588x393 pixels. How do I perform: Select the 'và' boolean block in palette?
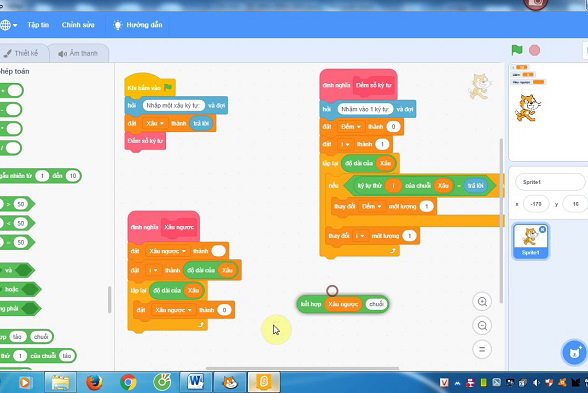coord(17,270)
